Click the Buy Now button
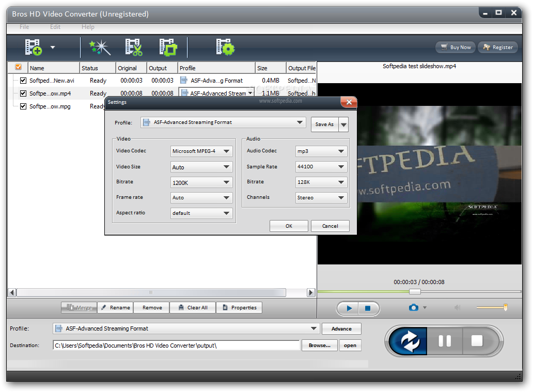 coord(456,48)
